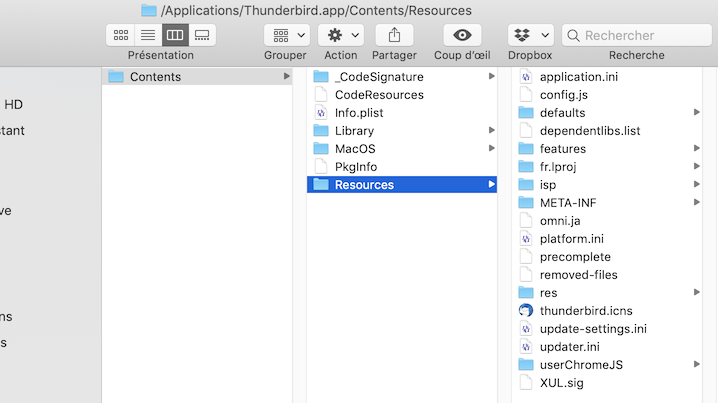Click the Info.plist file icon
Screen dimensions: 718x403
pyautogui.click(x=321, y=113)
